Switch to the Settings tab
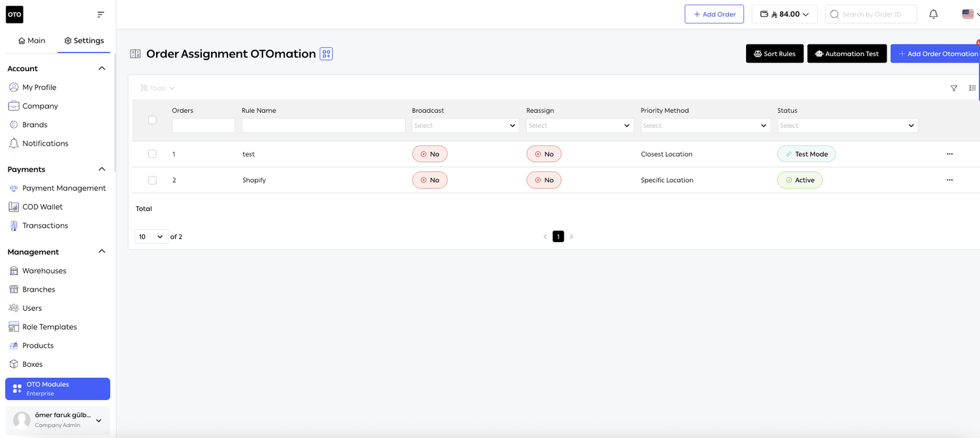 tap(84, 40)
